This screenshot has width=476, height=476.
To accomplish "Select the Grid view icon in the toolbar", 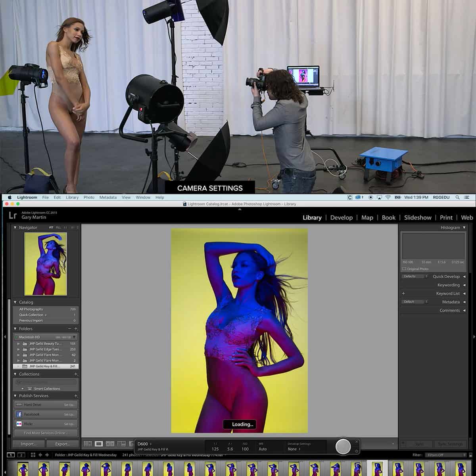I will coord(89,443).
